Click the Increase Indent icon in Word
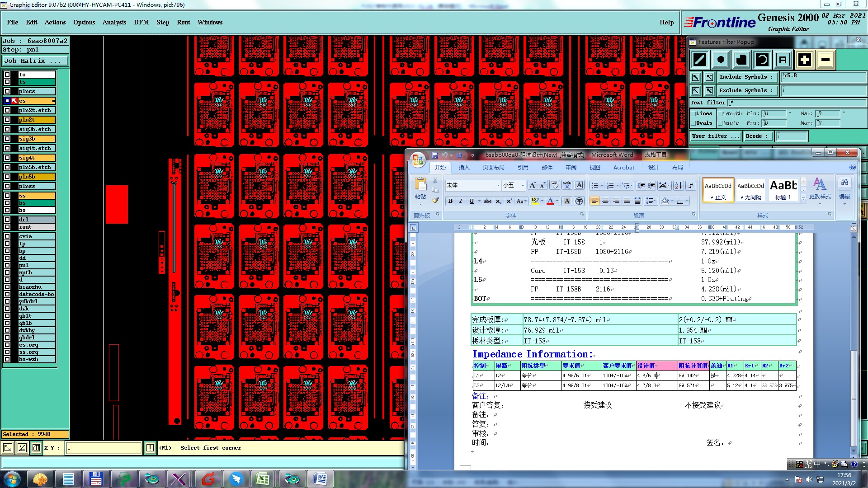The width and height of the screenshot is (868, 488). (x=651, y=185)
